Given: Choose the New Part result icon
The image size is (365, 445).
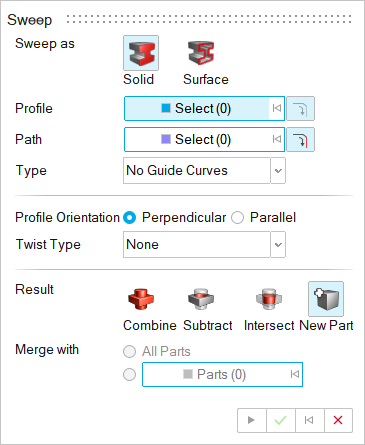Looking at the screenshot, I should (326, 299).
